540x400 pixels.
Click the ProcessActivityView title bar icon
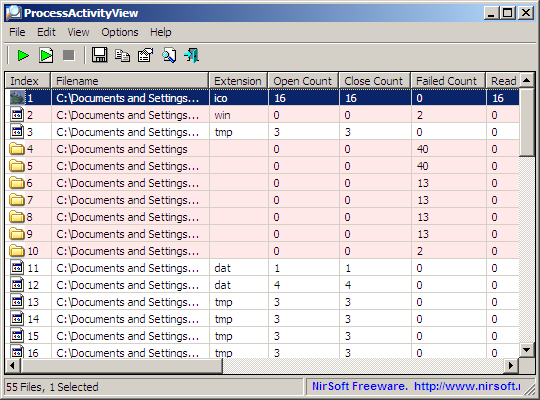(14, 13)
